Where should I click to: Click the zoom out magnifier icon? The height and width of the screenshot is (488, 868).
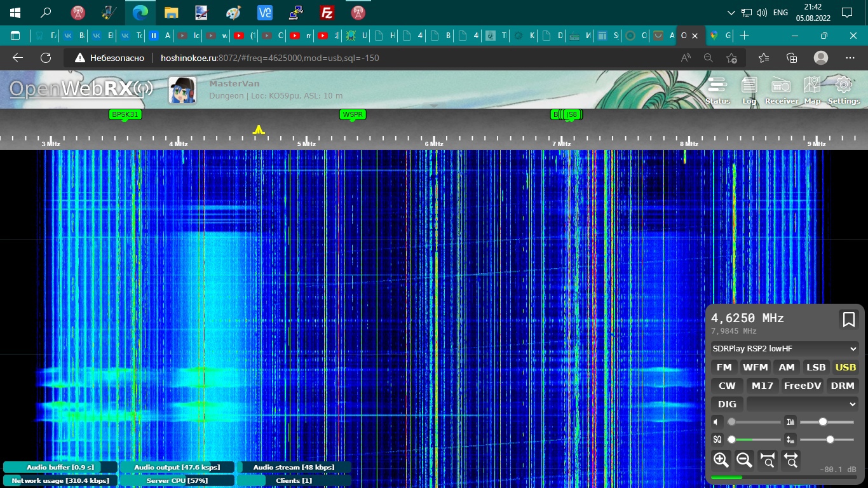coord(744,459)
